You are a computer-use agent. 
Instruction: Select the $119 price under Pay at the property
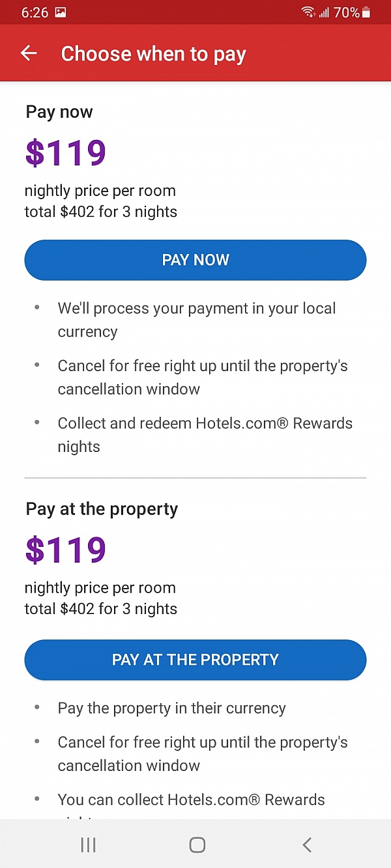click(x=65, y=549)
